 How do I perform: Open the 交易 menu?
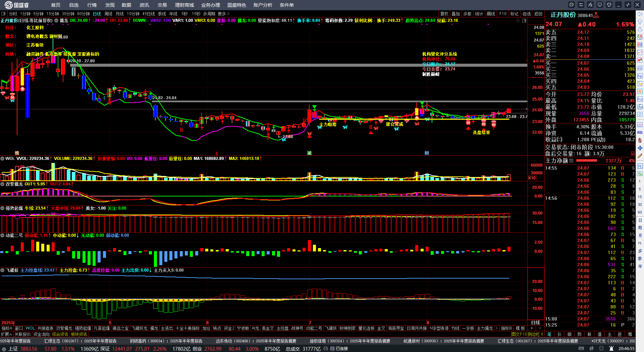[x=162, y=5]
